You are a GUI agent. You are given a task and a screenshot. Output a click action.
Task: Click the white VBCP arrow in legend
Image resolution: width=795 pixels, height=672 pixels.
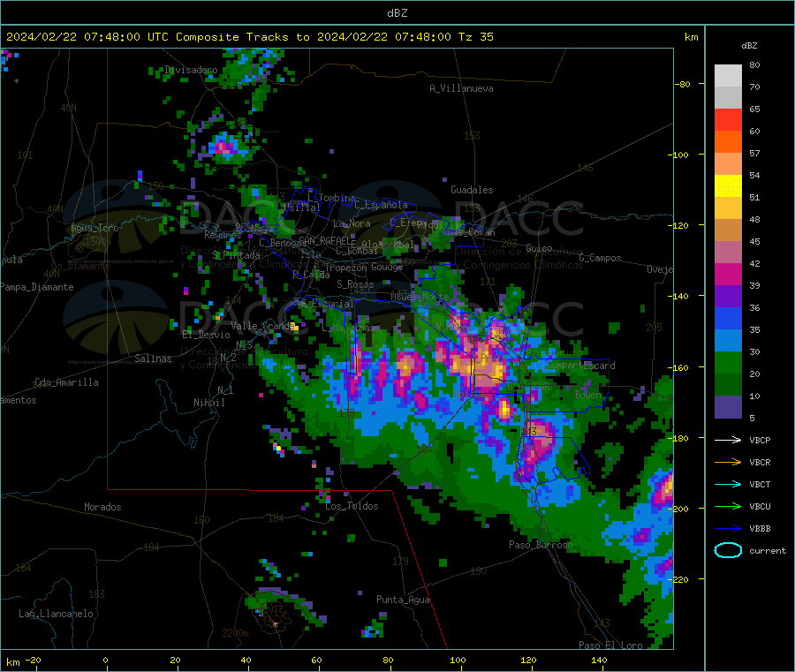pos(728,440)
